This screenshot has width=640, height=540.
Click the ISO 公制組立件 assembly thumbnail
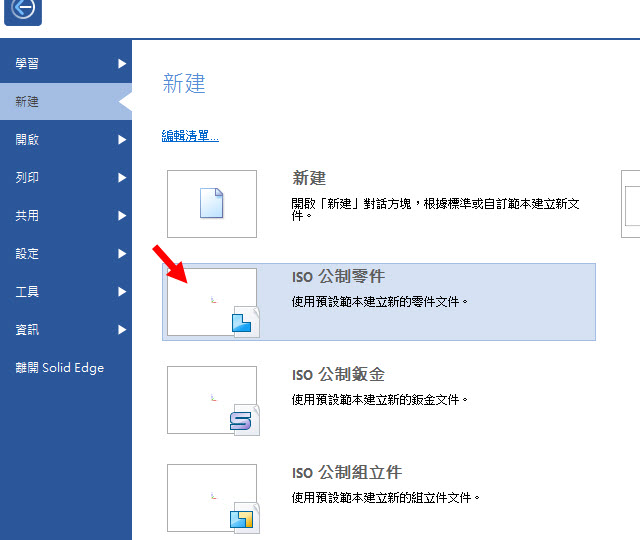coord(212,498)
